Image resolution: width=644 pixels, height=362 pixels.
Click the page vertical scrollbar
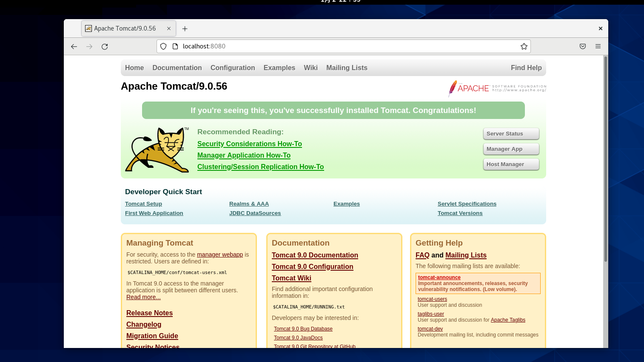pyautogui.click(x=606, y=159)
